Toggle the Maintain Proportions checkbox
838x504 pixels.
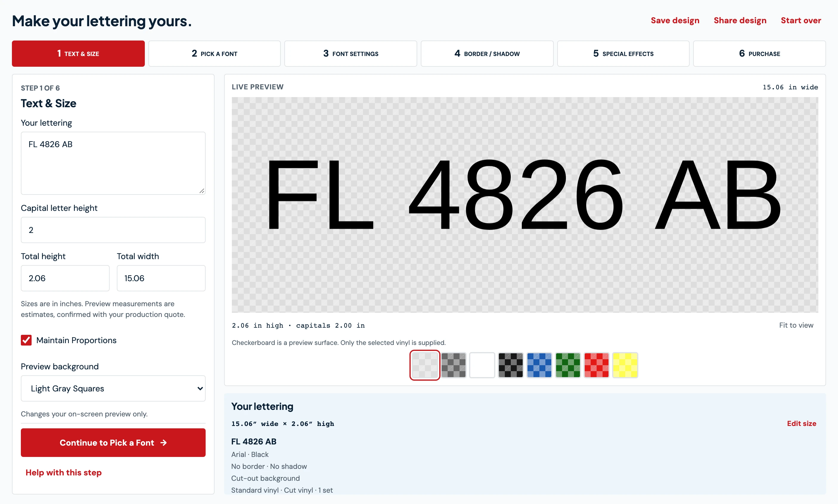26,340
